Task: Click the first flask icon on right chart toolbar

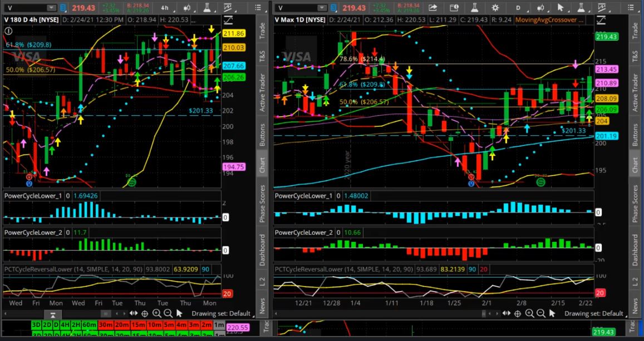Action: [475, 7]
